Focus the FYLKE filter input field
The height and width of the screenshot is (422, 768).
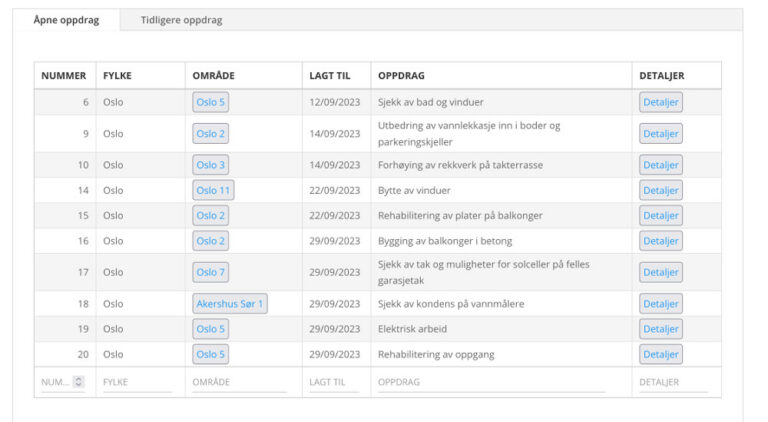(135, 382)
